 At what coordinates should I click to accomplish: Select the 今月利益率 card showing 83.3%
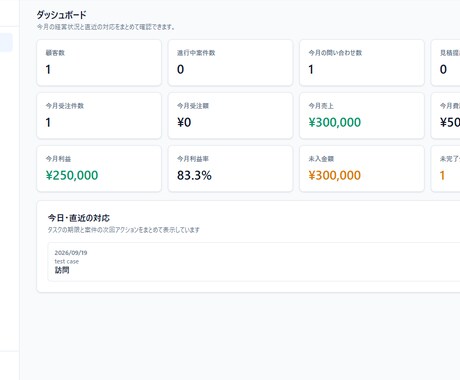(x=230, y=169)
